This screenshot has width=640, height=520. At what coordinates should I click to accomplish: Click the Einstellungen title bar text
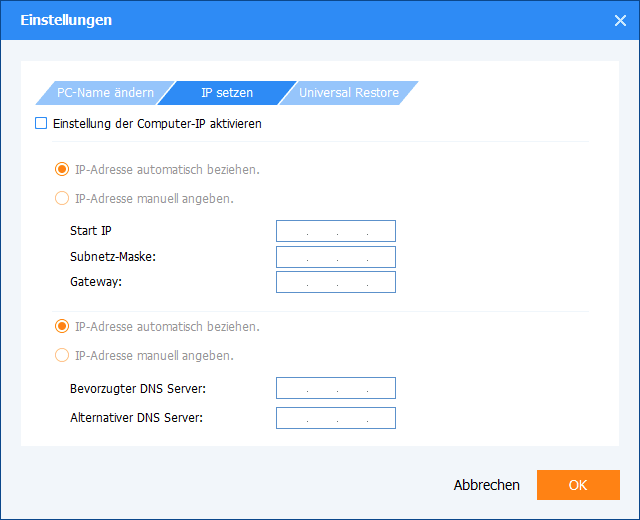coord(66,20)
